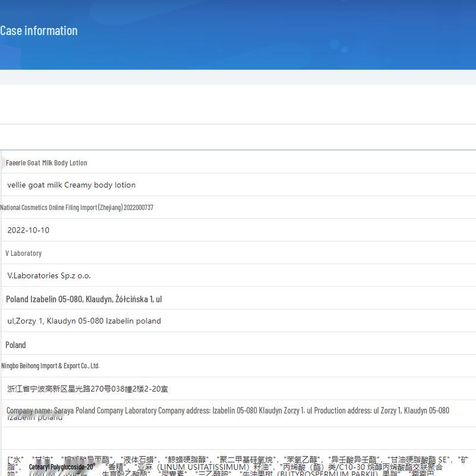Viewport: 476px width, 476px height.
Task: Select the Cetearyl Polyglucoside-20 label
Action: (x=62, y=467)
